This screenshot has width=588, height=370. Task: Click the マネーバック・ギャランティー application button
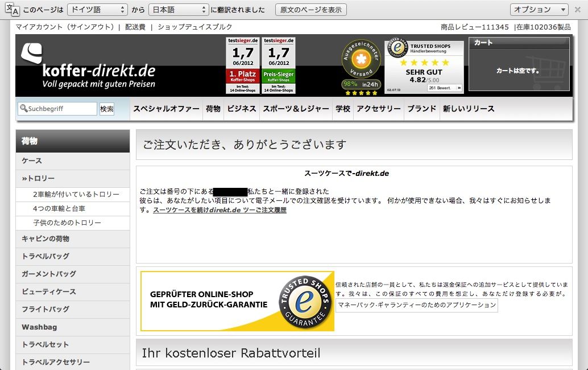click(x=417, y=305)
